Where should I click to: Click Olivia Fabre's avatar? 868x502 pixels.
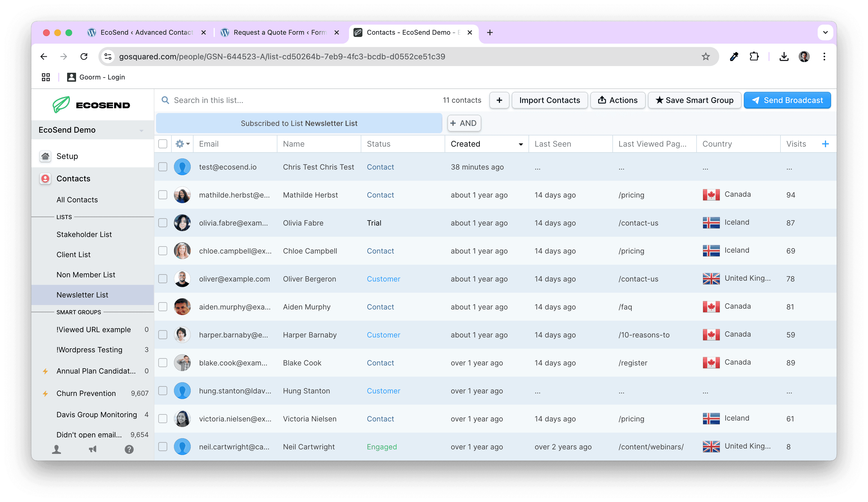click(x=182, y=223)
